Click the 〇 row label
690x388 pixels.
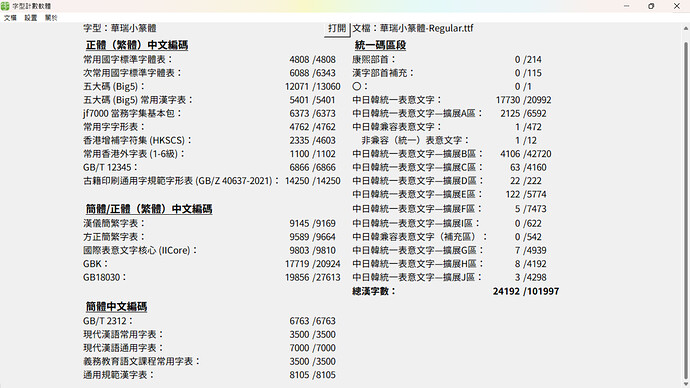[x=360, y=87]
